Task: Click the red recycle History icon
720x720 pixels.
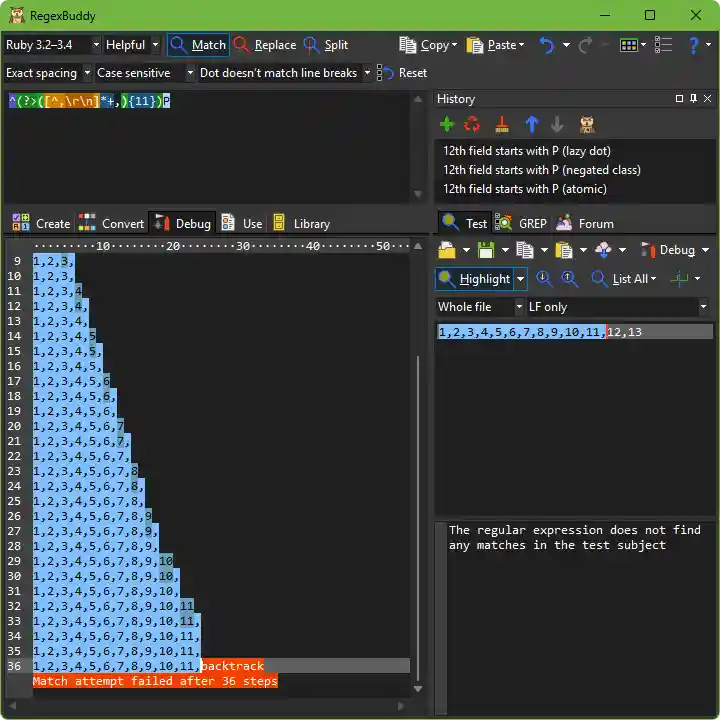Action: click(x=472, y=124)
